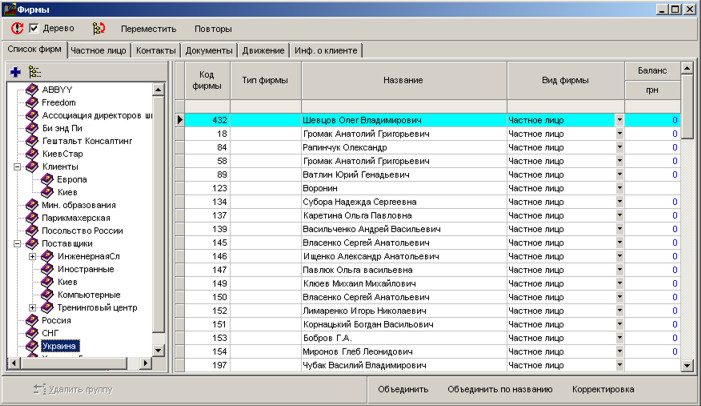Select the Посольство России tree item
701x406 pixels.
[x=81, y=231]
